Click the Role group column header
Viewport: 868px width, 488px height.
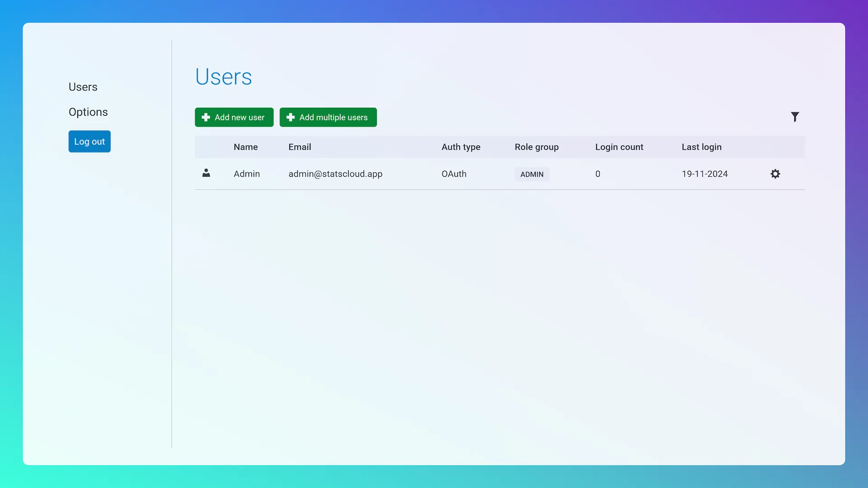(537, 147)
